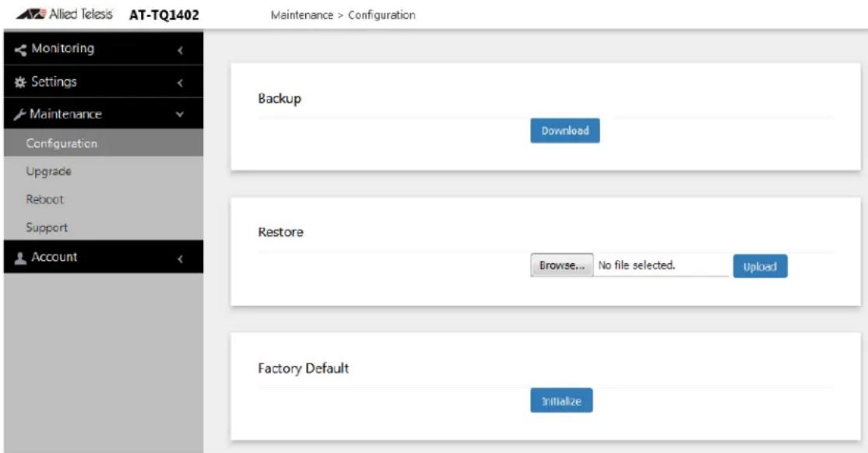The height and width of the screenshot is (453, 868).
Task: Upload the selected restore file
Action: coord(760,266)
